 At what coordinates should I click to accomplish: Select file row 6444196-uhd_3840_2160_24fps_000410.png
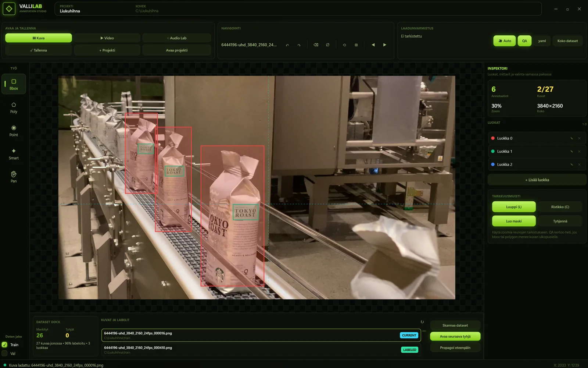(261, 350)
